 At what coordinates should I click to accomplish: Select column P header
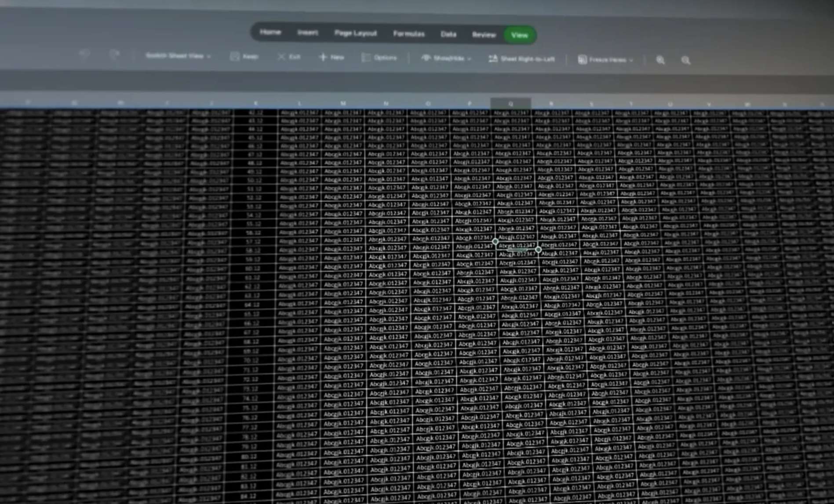click(470, 104)
